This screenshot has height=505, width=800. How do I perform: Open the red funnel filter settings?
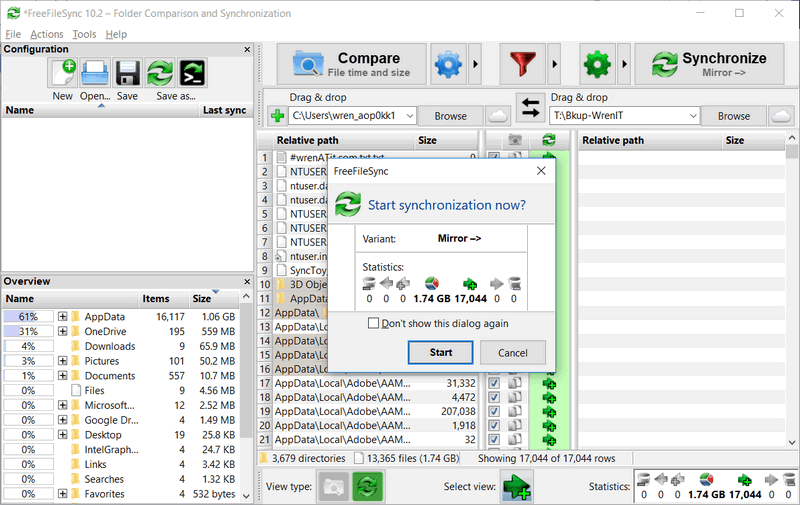pos(523,65)
